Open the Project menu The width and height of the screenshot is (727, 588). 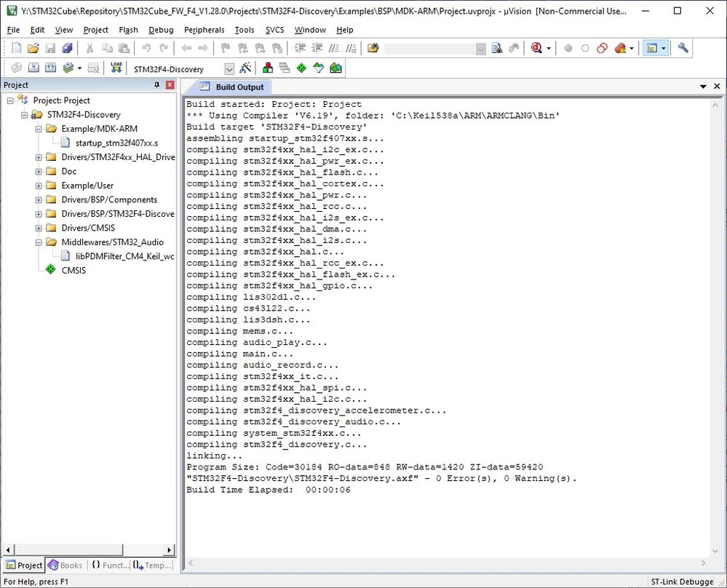95,30
